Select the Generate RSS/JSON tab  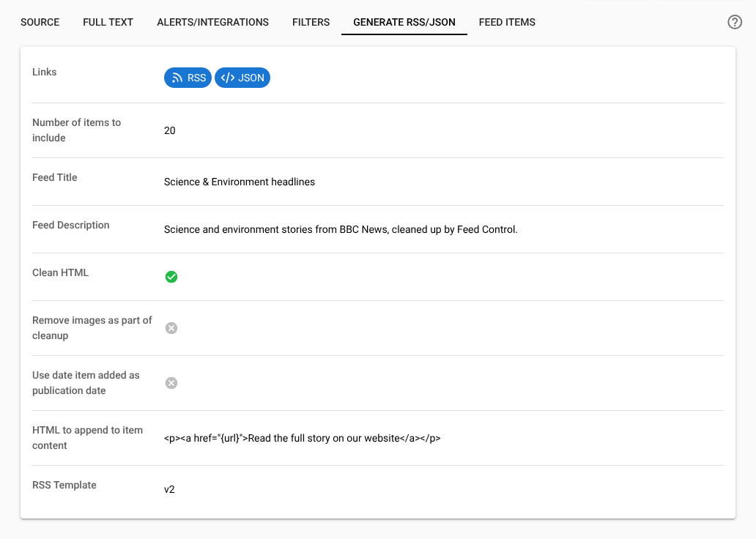(404, 22)
